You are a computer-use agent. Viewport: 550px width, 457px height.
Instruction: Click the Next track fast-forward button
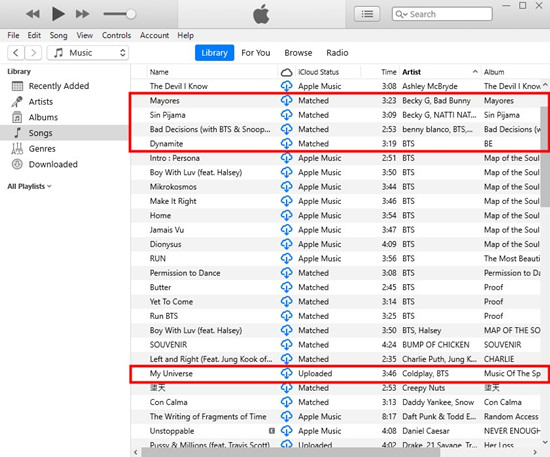[x=82, y=14]
